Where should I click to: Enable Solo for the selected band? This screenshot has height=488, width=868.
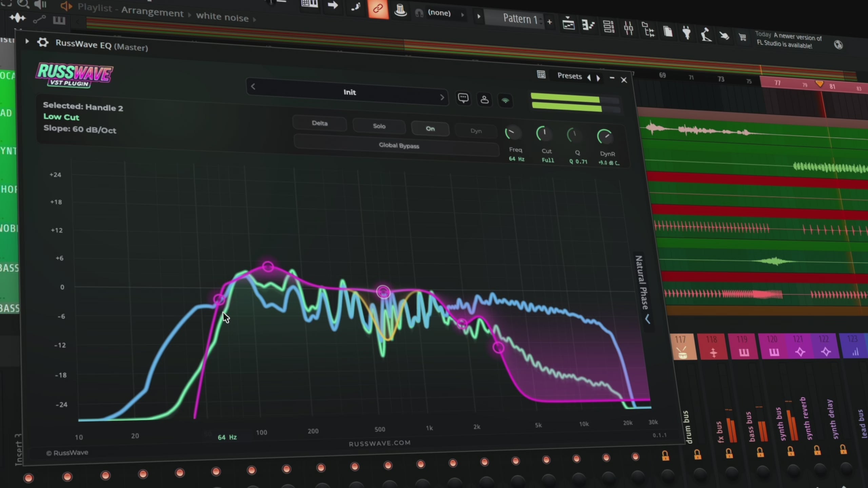point(379,126)
